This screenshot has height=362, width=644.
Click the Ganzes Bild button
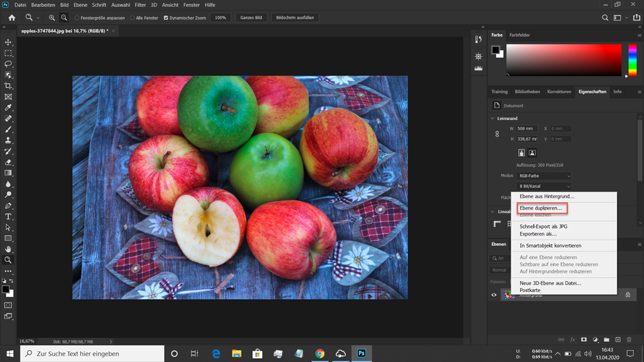[x=251, y=18]
